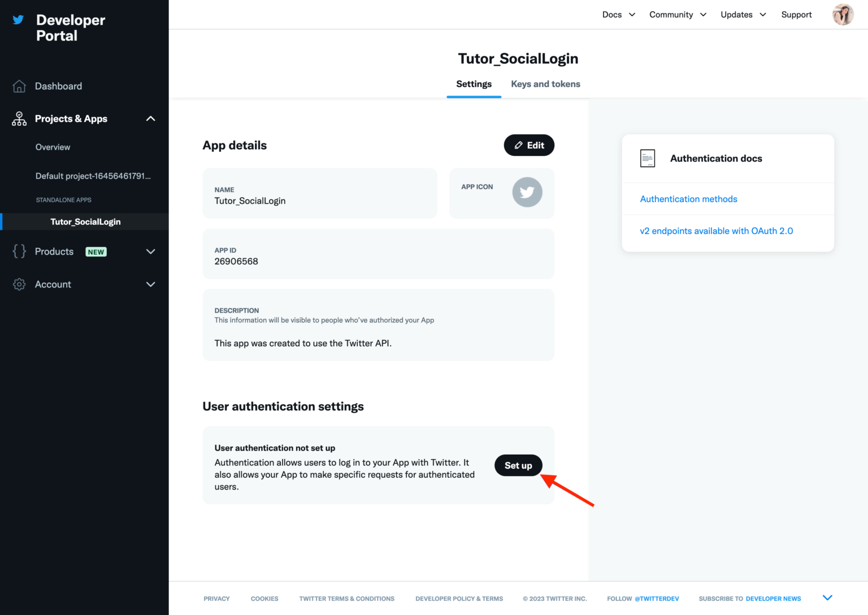Open the Community dropdown menu

click(678, 14)
